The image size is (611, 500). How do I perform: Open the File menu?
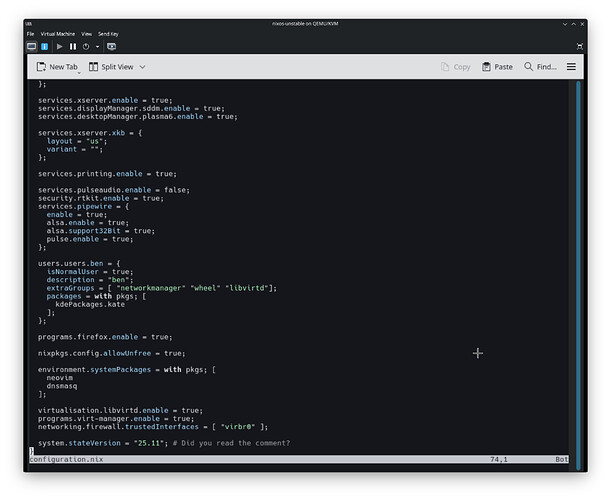30,34
